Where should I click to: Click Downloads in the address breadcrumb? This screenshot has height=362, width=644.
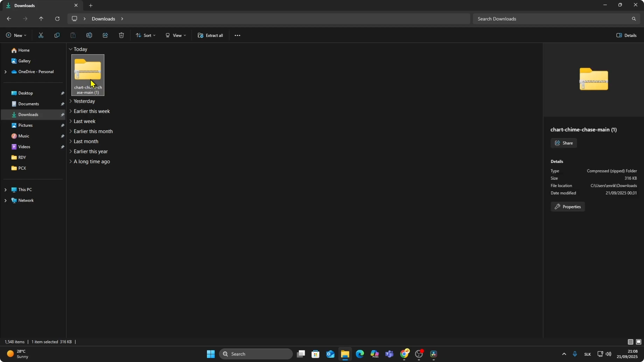[x=103, y=19]
